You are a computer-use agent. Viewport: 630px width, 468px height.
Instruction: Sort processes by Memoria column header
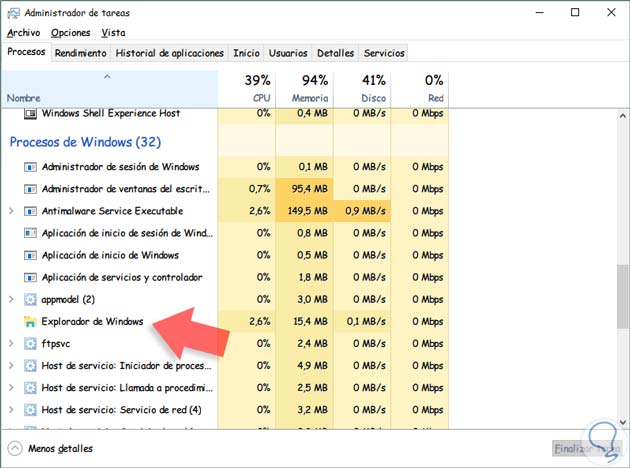pyautogui.click(x=305, y=89)
